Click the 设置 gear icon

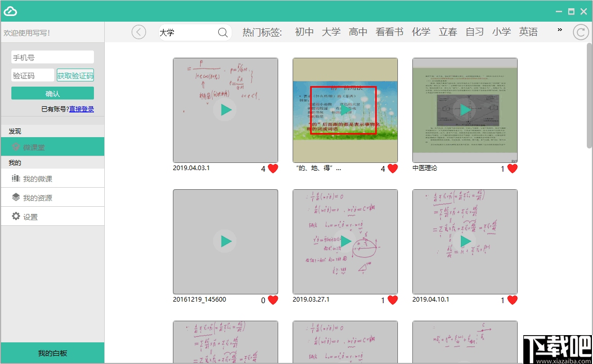click(x=15, y=216)
